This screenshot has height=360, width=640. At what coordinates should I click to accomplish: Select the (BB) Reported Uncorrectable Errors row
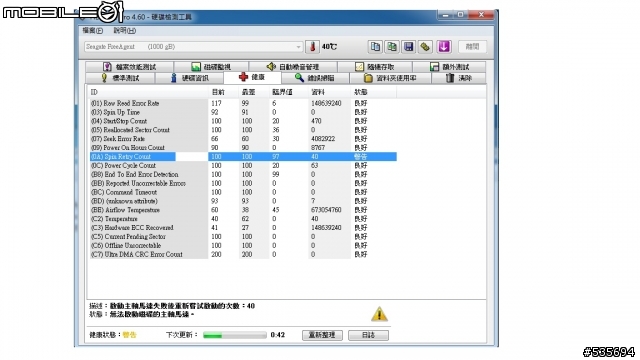point(243,183)
